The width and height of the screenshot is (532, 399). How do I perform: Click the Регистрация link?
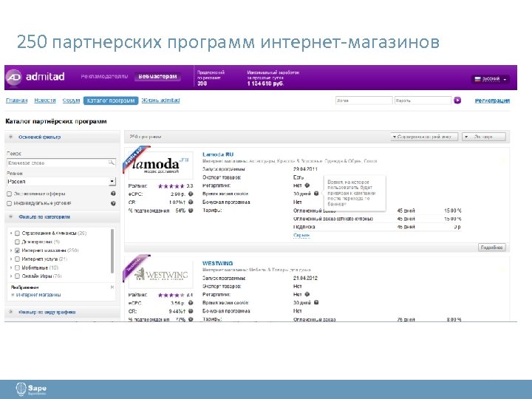coord(492,100)
